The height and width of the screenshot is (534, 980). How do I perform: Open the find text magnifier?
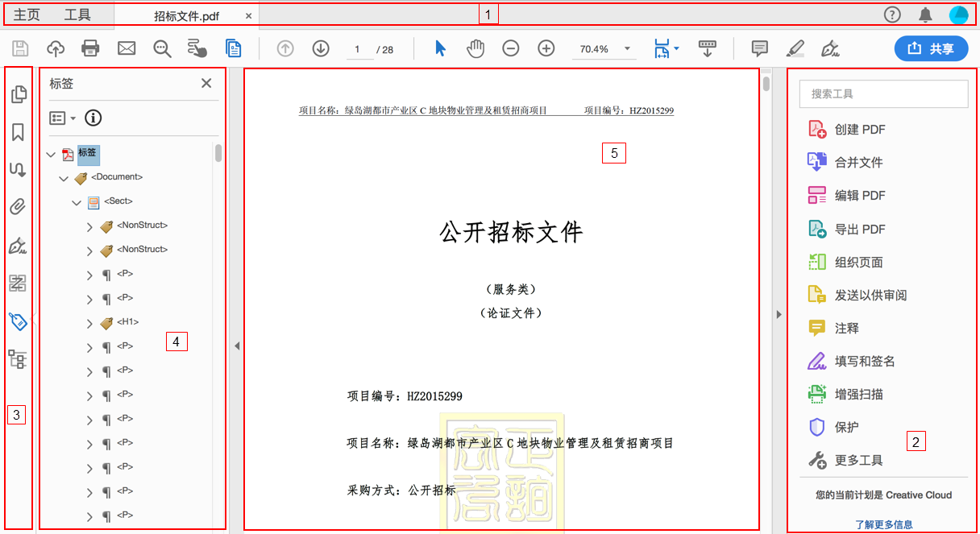coord(163,48)
